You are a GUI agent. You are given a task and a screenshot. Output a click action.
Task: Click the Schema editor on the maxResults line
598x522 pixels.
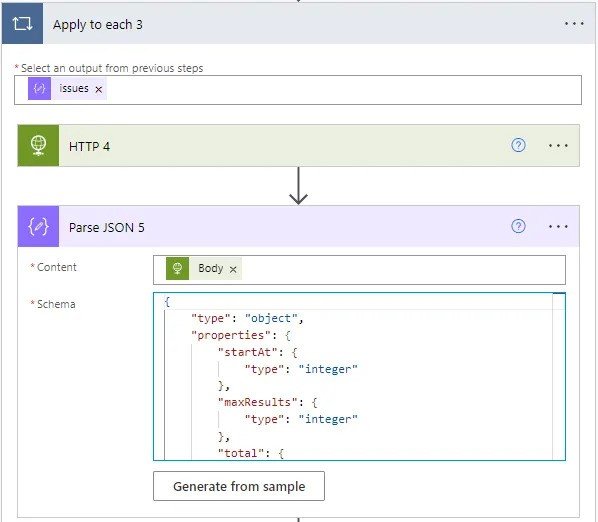(267, 402)
